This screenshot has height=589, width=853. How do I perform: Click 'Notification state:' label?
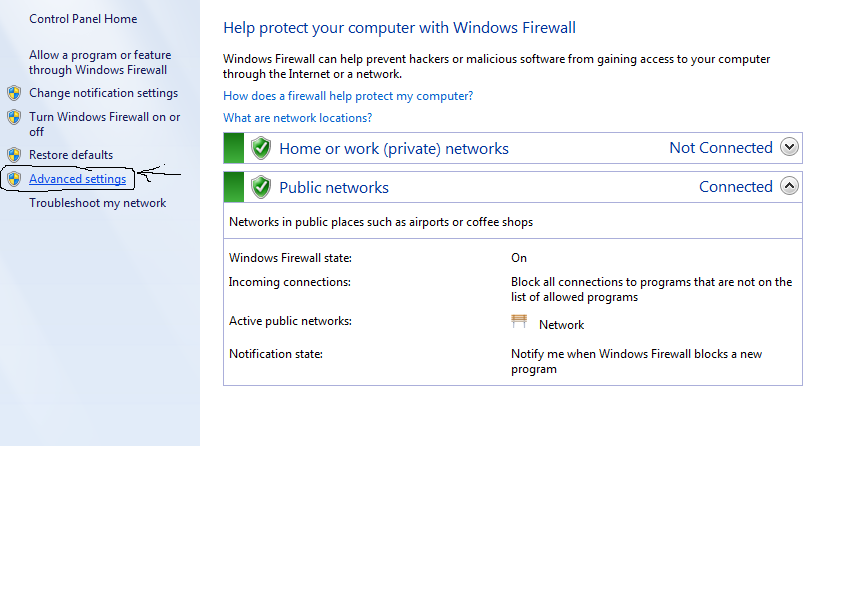tap(276, 354)
